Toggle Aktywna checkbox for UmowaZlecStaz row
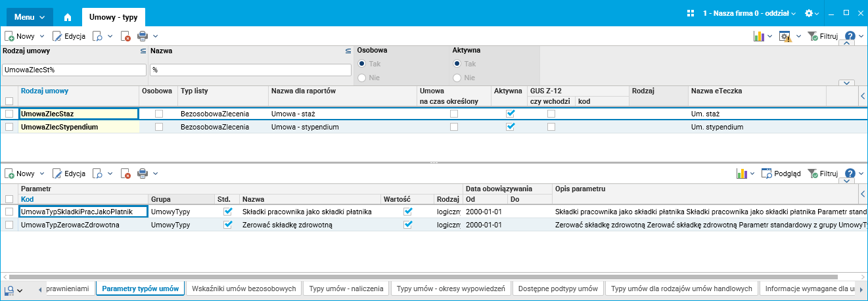 coord(511,114)
